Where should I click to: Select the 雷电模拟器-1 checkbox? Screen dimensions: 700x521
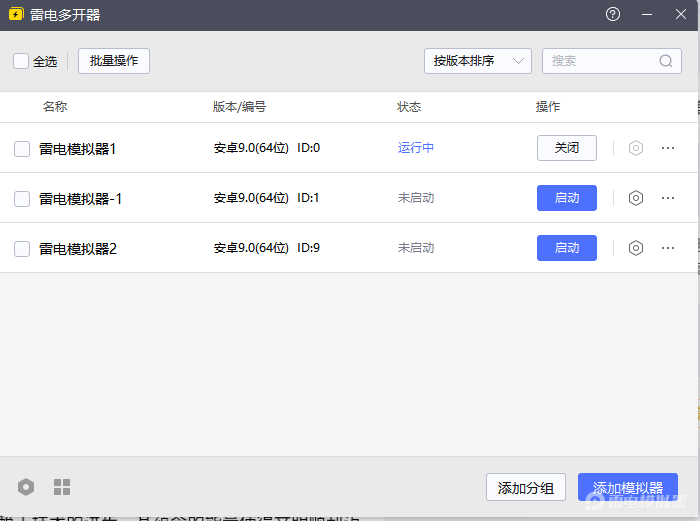click(x=22, y=199)
